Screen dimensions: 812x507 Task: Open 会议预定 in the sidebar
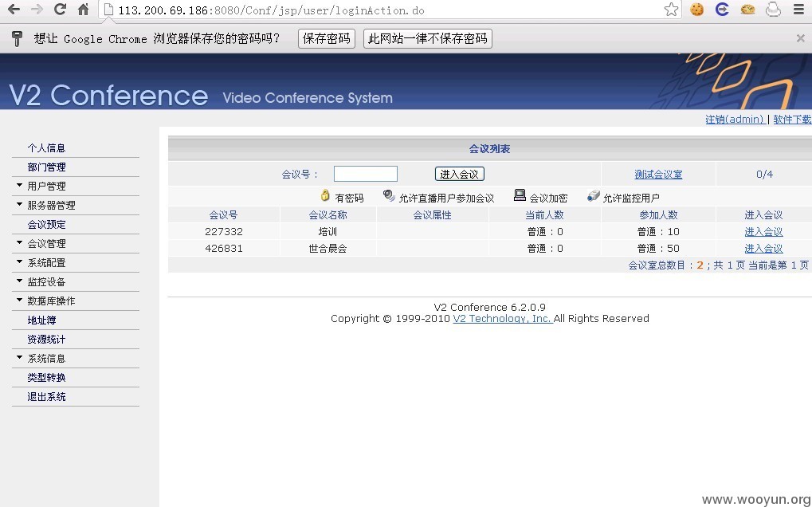[x=46, y=225]
